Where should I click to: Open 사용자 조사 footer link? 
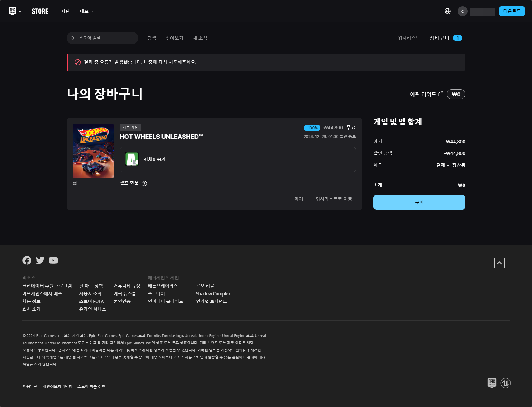coord(90,293)
